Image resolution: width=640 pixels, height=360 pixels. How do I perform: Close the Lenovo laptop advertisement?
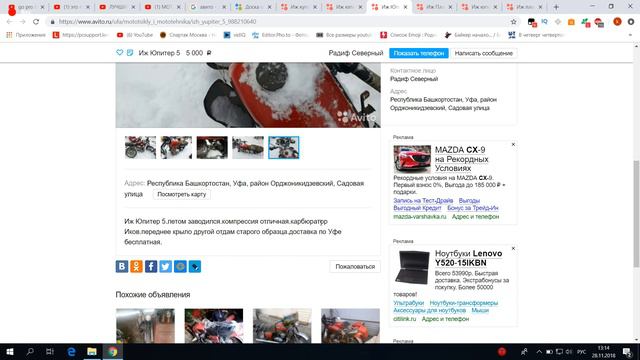tap(513, 249)
